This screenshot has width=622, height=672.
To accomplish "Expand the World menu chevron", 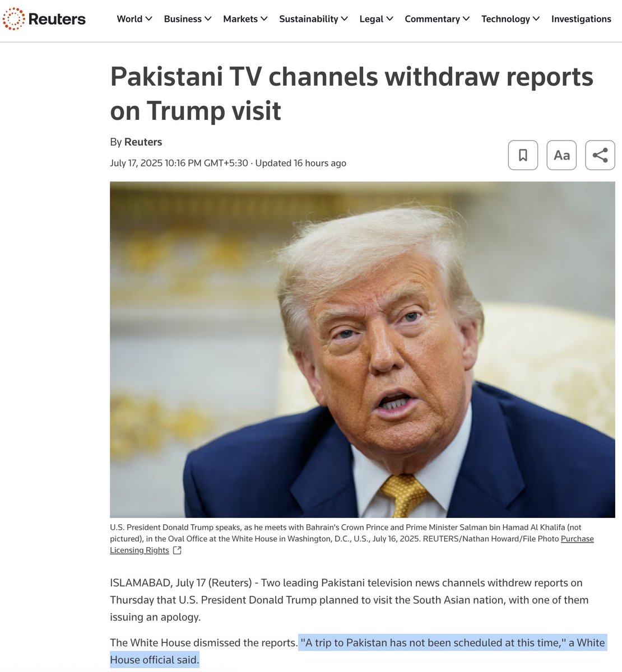I will pos(149,18).
